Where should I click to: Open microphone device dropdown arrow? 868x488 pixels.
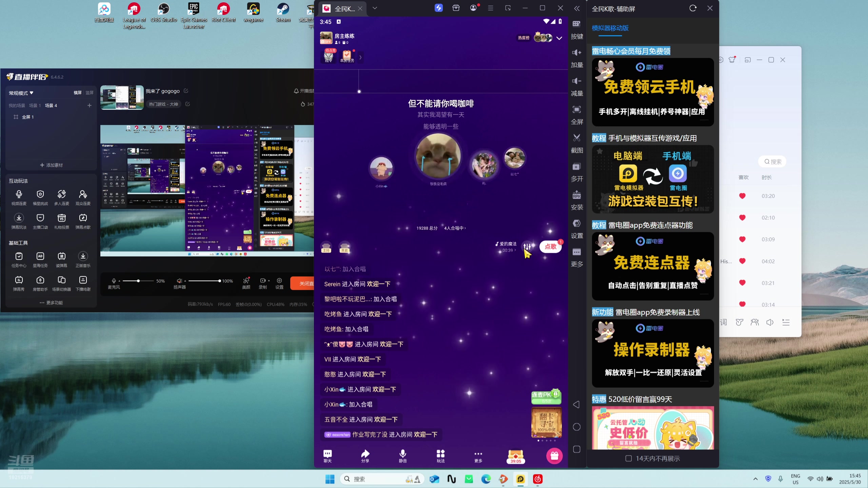(x=119, y=281)
